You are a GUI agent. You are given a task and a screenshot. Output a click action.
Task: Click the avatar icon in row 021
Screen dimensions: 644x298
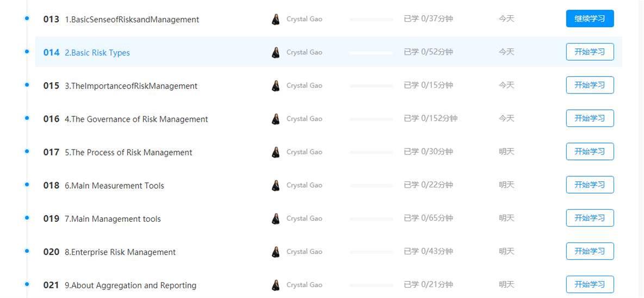tap(276, 285)
